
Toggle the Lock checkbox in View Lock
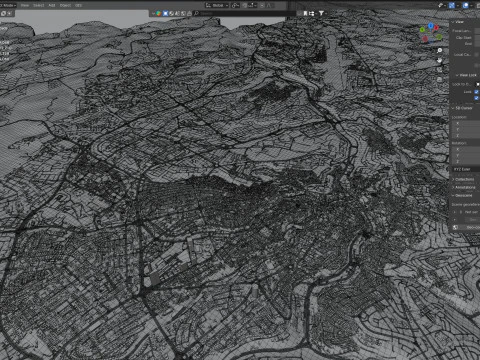[476, 92]
